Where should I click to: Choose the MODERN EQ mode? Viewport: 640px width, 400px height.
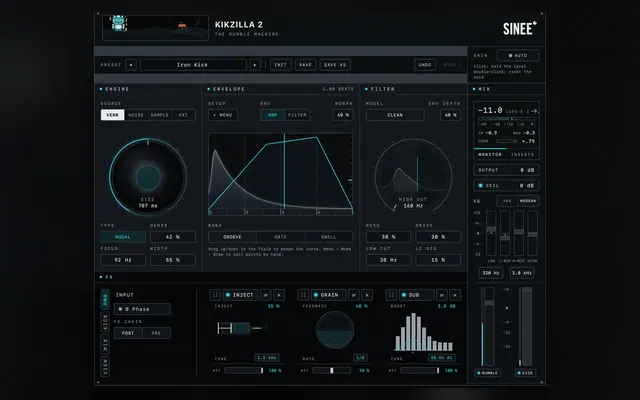pyautogui.click(x=528, y=201)
